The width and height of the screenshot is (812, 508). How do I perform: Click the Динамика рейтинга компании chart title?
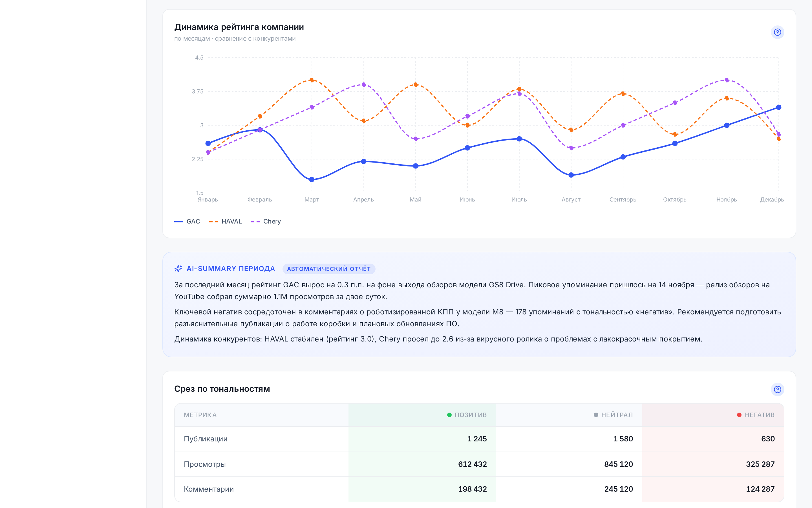pos(239,27)
